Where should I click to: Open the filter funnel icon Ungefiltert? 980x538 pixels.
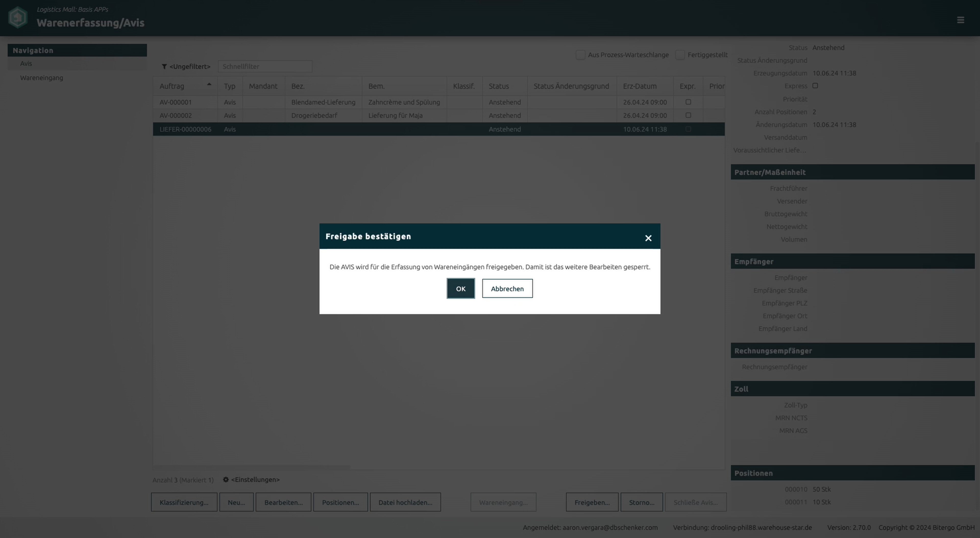164,67
